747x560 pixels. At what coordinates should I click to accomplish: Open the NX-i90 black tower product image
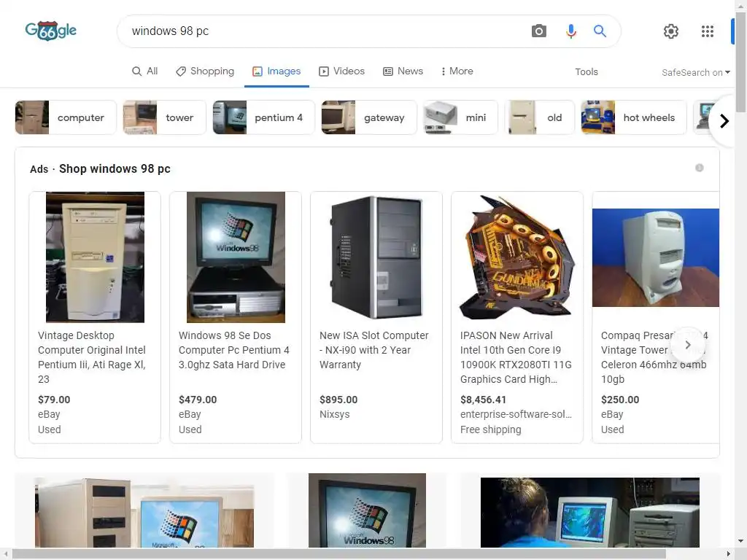point(376,257)
